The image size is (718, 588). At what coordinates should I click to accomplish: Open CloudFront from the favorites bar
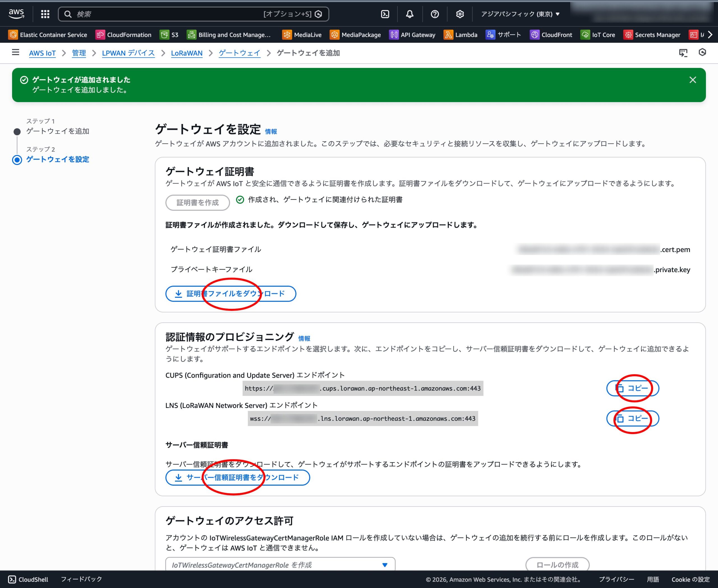(x=551, y=35)
